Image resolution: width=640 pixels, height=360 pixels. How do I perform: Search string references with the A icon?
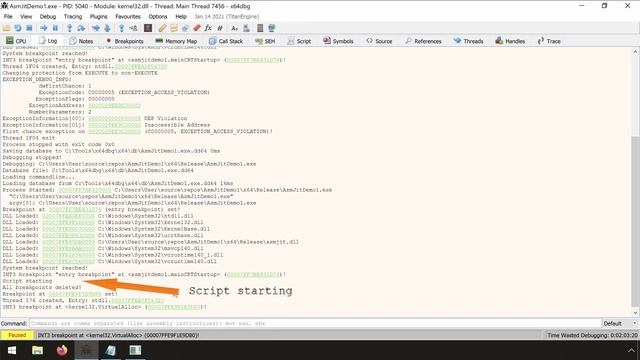coord(234,28)
